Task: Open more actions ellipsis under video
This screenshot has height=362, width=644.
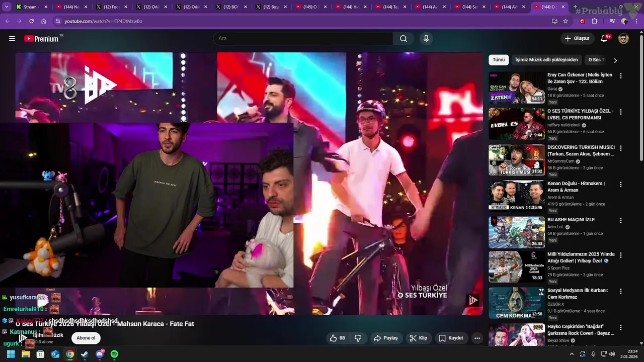Action: point(477,338)
